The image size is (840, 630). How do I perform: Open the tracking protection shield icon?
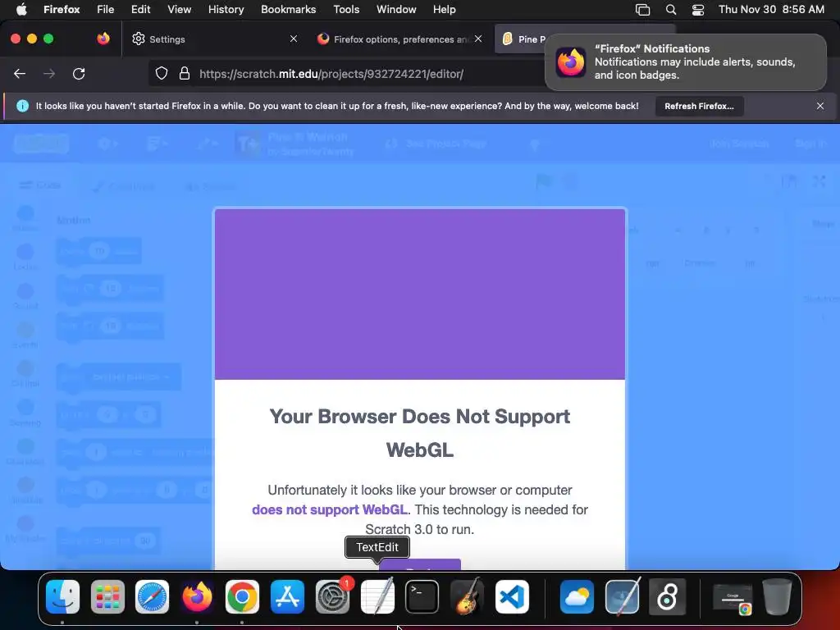point(162,74)
